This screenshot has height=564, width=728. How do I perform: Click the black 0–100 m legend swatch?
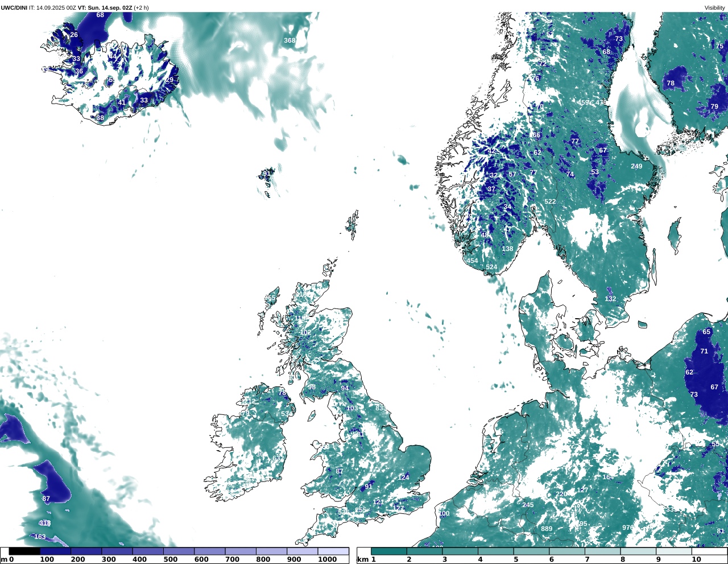24,551
